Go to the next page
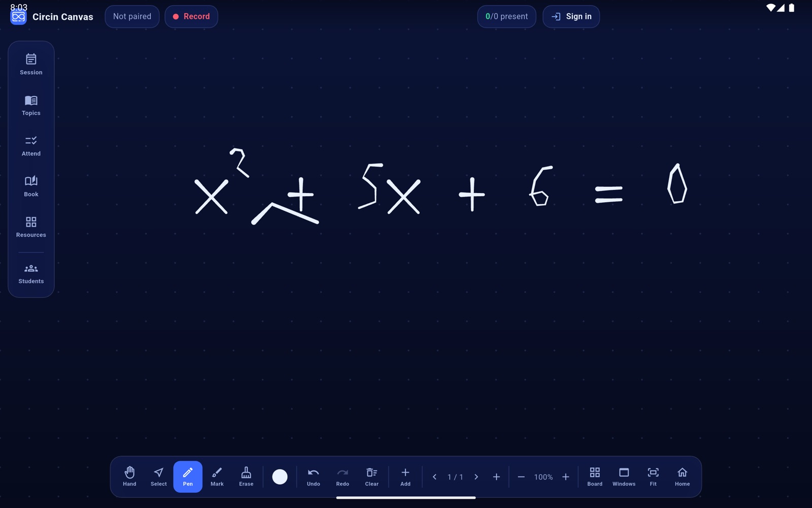The image size is (812, 508). coord(476,477)
